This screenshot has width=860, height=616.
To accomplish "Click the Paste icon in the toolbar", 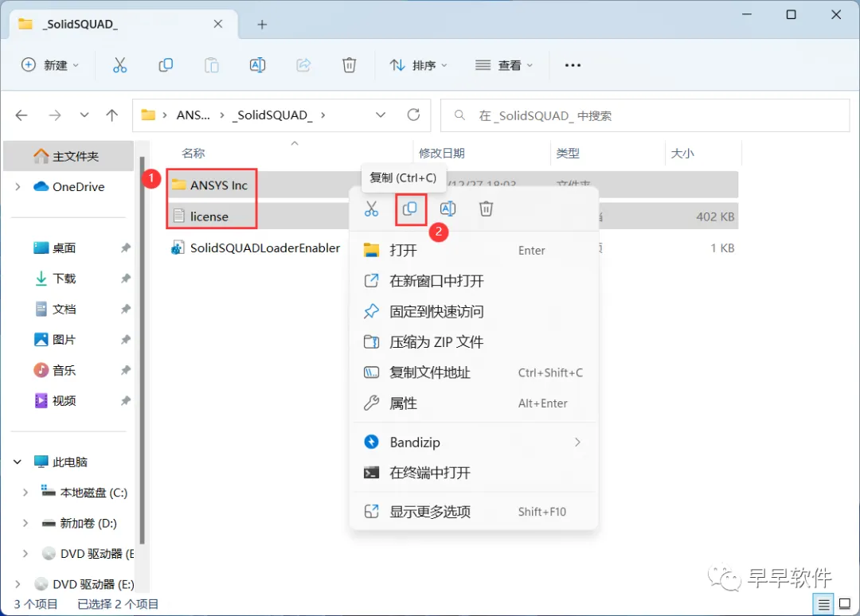I will click(x=212, y=65).
